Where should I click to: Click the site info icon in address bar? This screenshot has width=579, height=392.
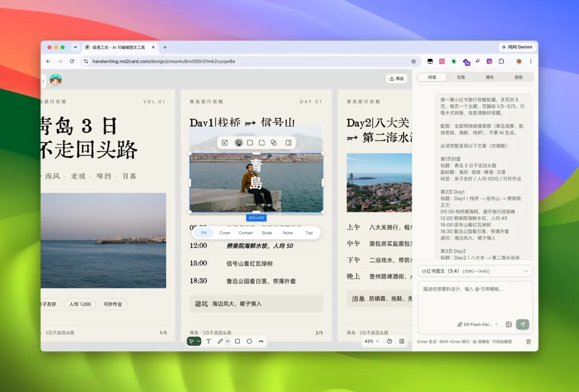click(86, 61)
